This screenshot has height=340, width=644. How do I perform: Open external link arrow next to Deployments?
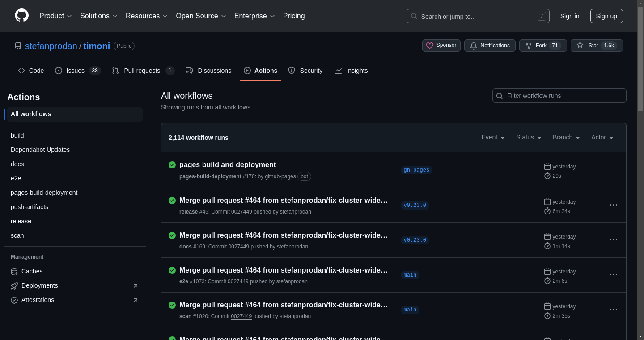pyautogui.click(x=136, y=286)
